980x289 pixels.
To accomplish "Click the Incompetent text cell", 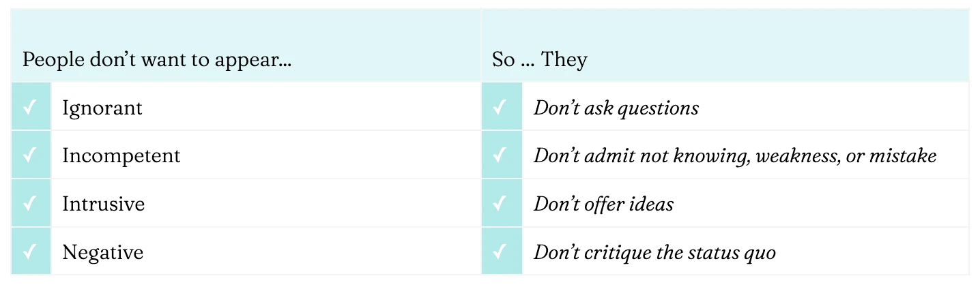I will (121, 155).
